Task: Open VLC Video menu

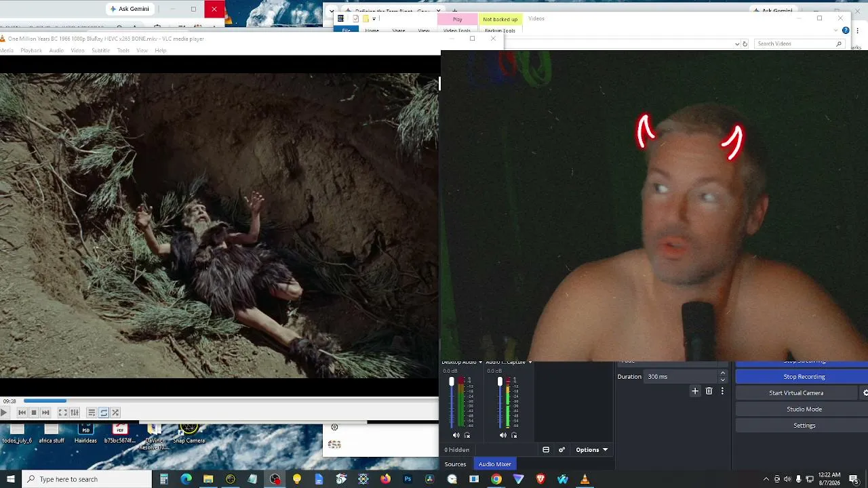Action: pyautogui.click(x=78, y=51)
